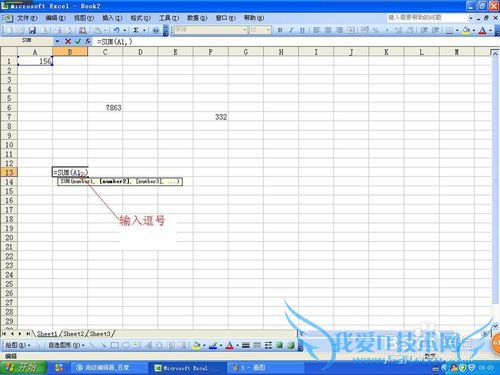Click the Font Color red A
This screenshot has width=500, height=375.
pos(482,30)
